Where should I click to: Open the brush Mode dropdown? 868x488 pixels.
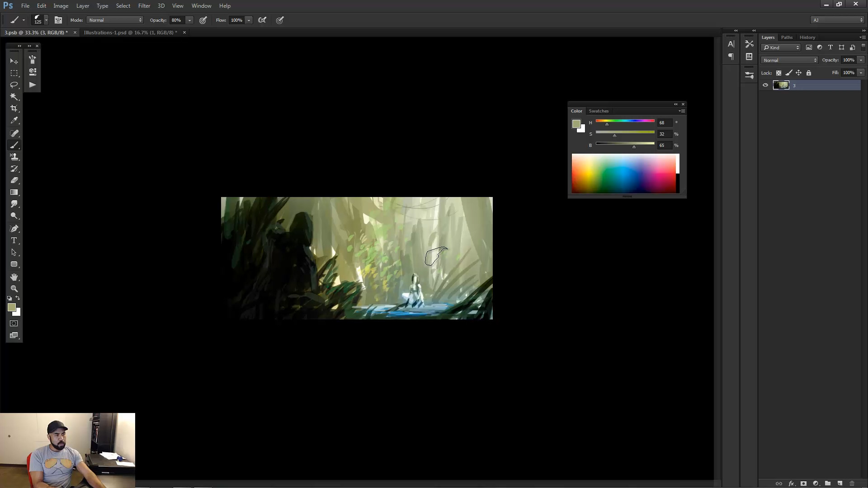115,20
